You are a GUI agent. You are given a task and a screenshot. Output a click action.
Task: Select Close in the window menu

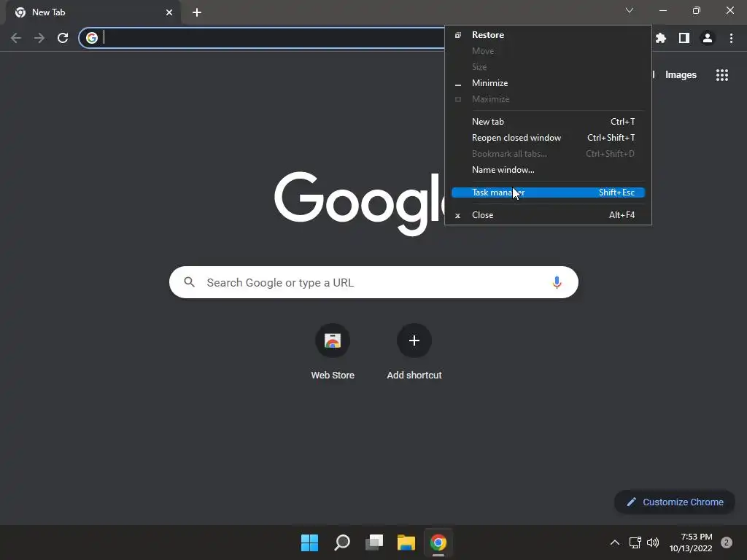pyautogui.click(x=548, y=215)
